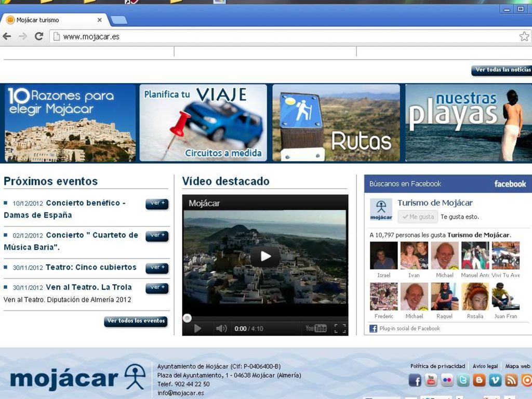Open Rosalia's Facebook profile picture
This screenshot has width=532, height=399.
coord(475,297)
